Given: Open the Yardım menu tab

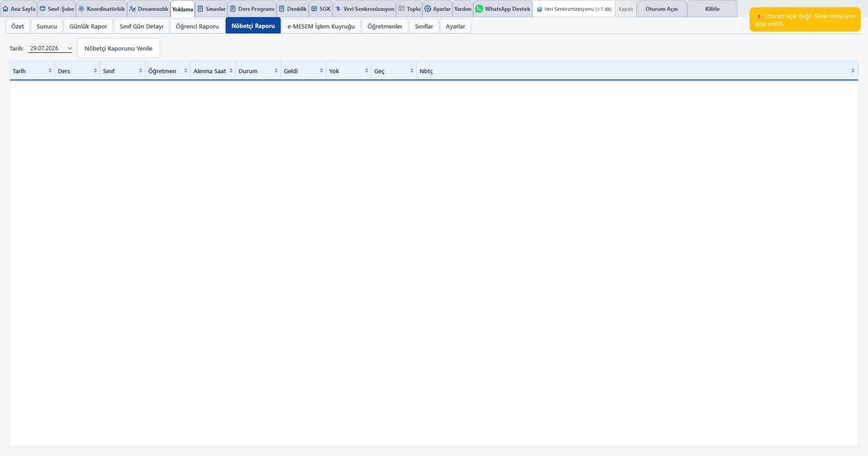Looking at the screenshot, I should [463, 9].
